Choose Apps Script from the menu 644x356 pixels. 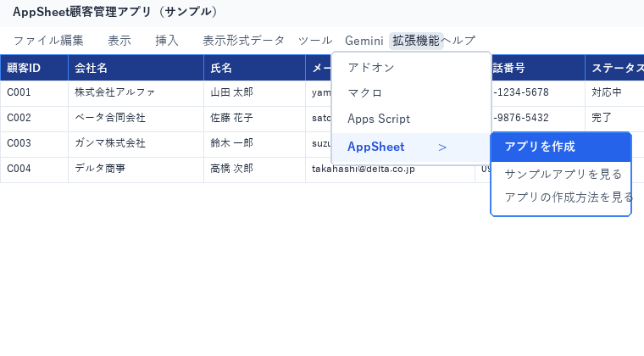pyautogui.click(x=412, y=119)
